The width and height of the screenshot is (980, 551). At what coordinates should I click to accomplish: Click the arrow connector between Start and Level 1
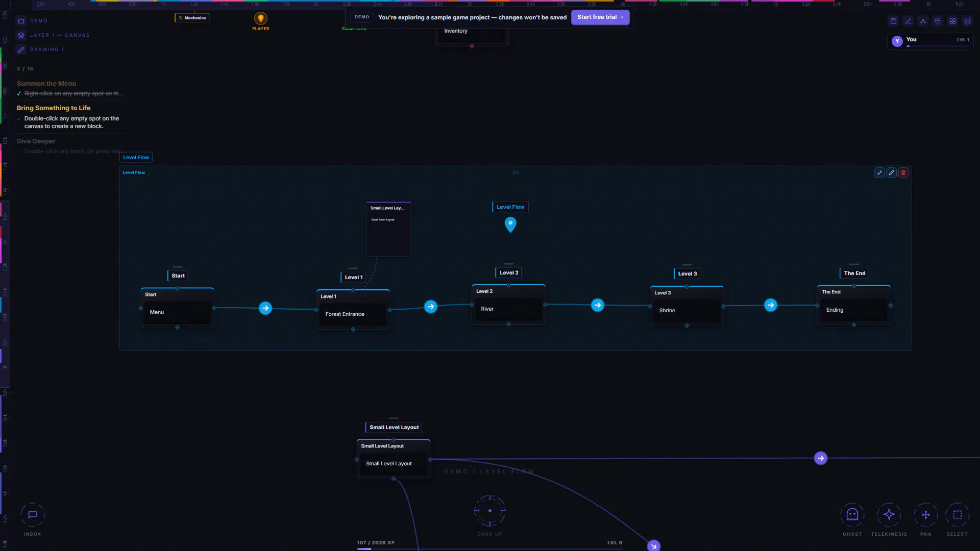[x=265, y=308]
